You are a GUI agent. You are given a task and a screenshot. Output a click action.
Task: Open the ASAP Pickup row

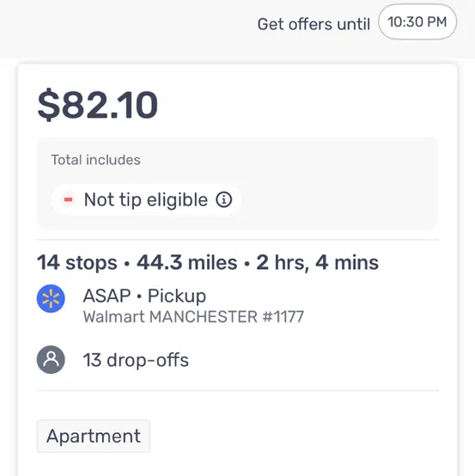(x=237, y=305)
